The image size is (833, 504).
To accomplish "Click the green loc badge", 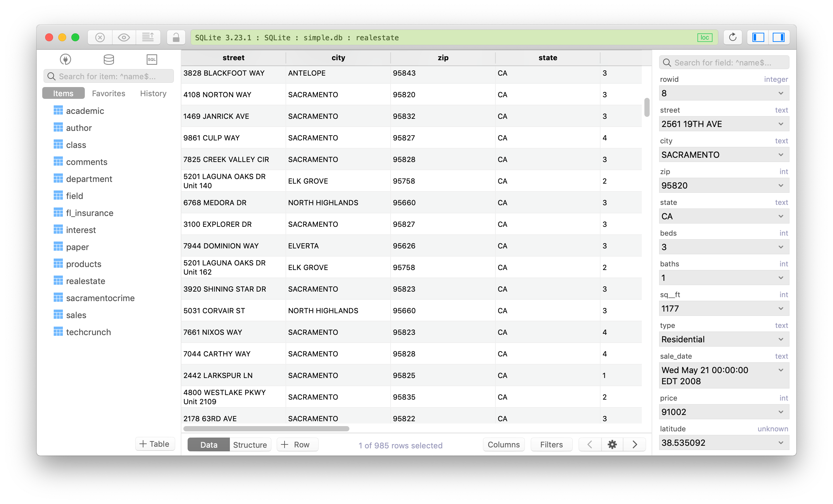I will coord(705,38).
